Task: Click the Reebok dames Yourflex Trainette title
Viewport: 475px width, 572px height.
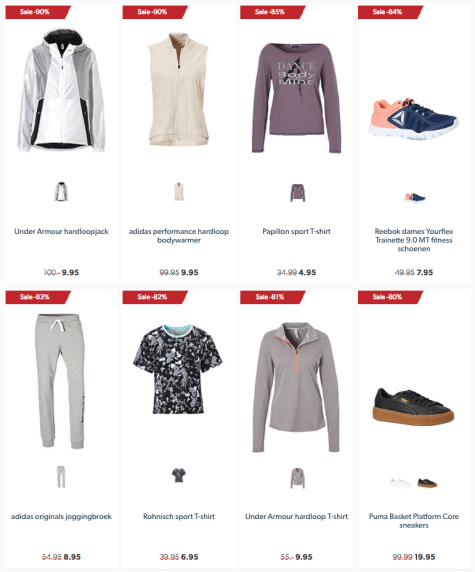Action: click(414, 240)
